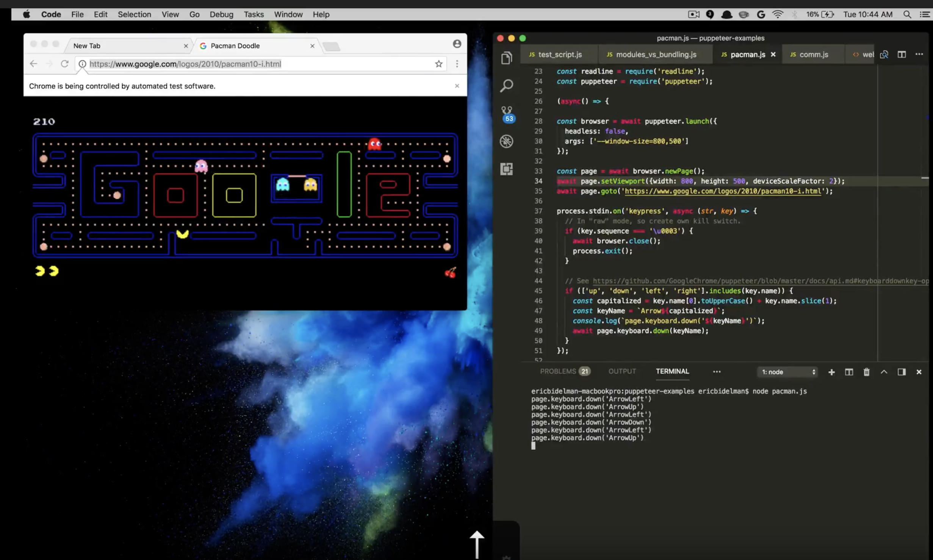Enable the node terminal dropdown selector

coord(788,372)
